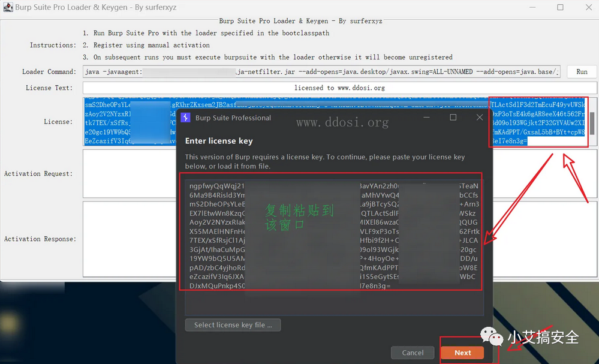
Task: Open Select license key file chooser
Action: coord(233,325)
